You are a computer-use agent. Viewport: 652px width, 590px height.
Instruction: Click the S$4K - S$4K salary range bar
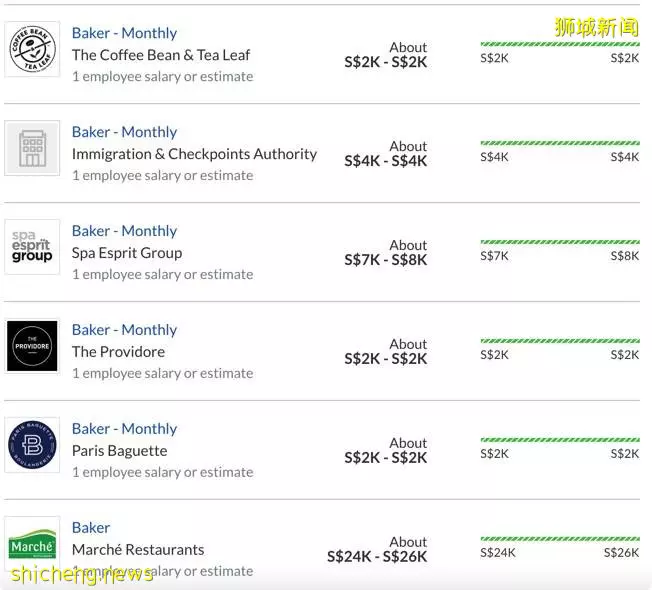[x=560, y=143]
